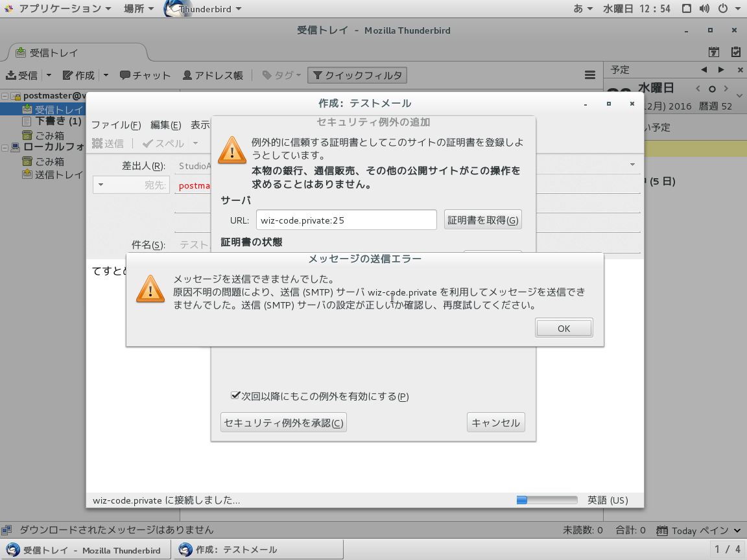Toggle Today ペイン in status bar

pyautogui.click(x=698, y=530)
